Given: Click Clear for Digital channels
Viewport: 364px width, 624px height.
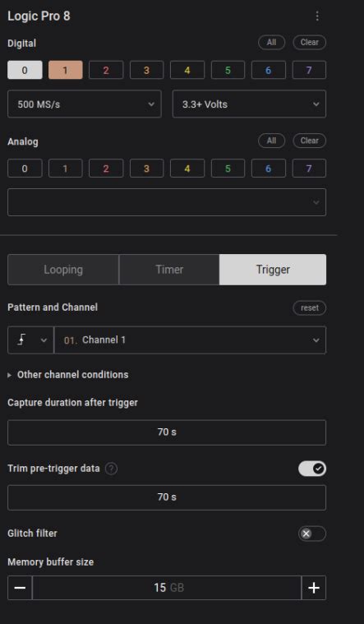Looking at the screenshot, I should coord(310,42).
